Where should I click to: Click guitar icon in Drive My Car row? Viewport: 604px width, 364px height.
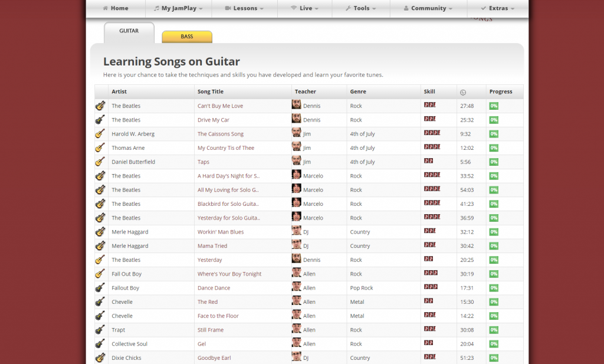100,120
